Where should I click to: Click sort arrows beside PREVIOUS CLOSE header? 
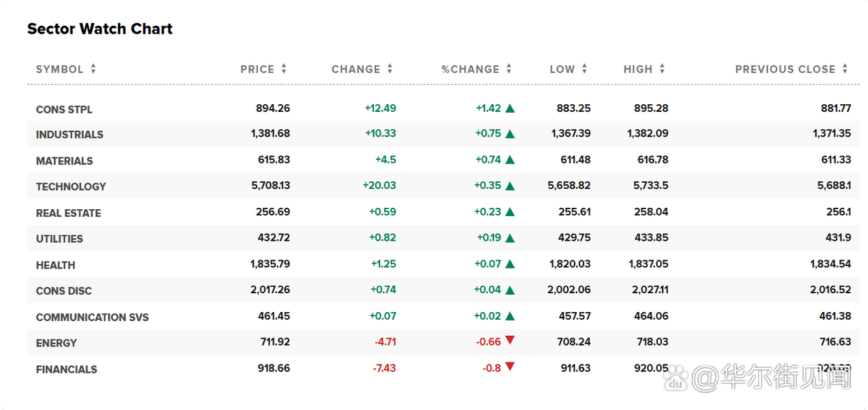coord(845,69)
